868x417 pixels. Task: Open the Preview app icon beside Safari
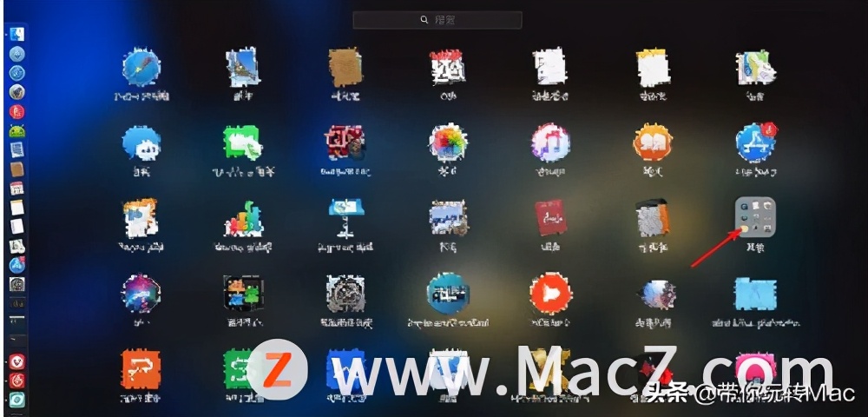(x=243, y=67)
